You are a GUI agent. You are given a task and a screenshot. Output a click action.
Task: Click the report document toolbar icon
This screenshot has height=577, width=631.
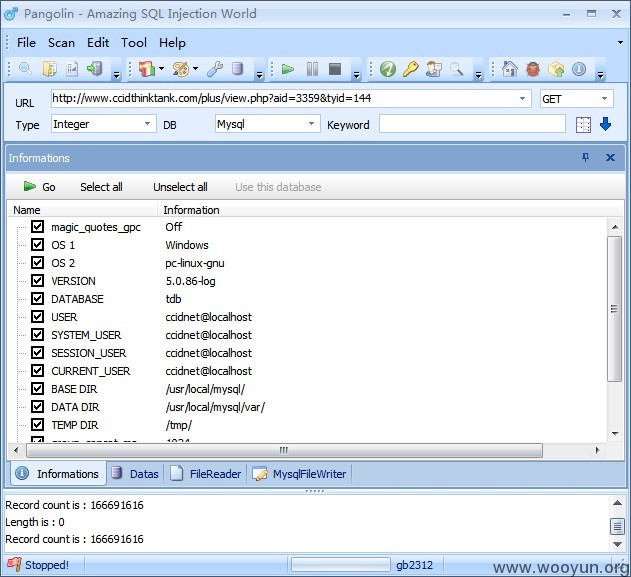pyautogui.click(x=72, y=69)
